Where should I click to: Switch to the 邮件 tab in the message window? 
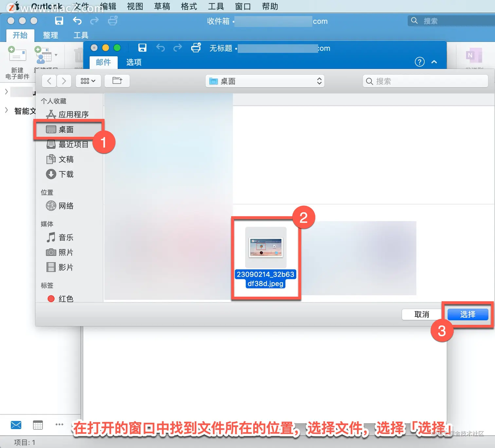pos(103,62)
